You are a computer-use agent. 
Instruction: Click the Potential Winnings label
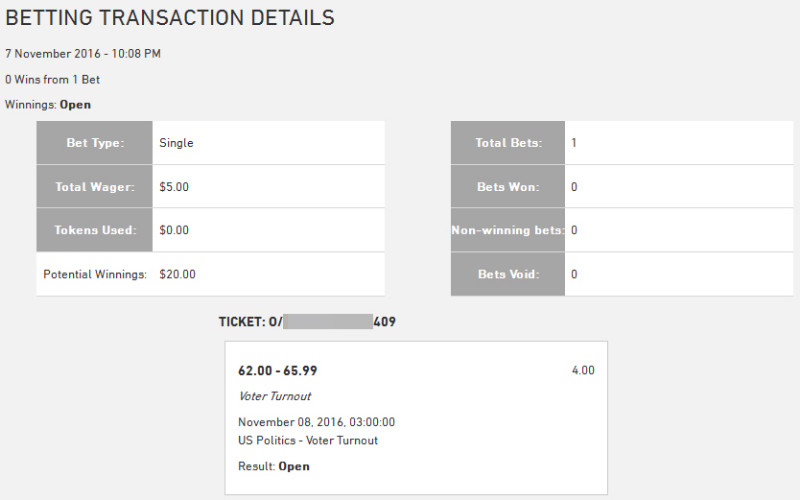click(95, 274)
